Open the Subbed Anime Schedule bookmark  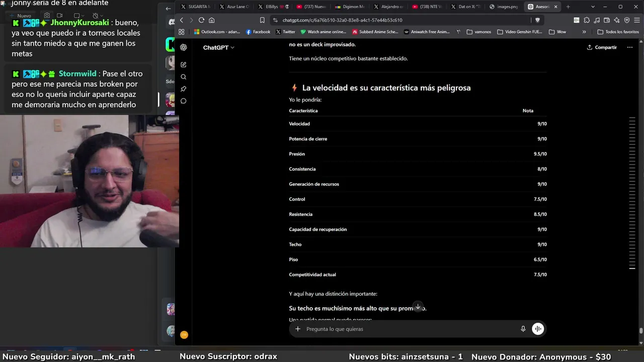(x=375, y=32)
